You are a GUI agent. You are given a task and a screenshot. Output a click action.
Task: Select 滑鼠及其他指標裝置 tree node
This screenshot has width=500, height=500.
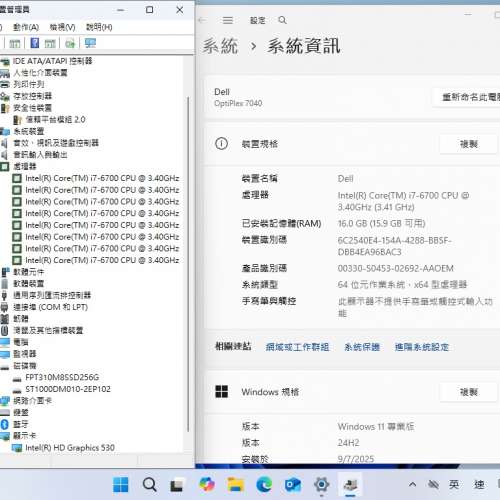coord(48,330)
